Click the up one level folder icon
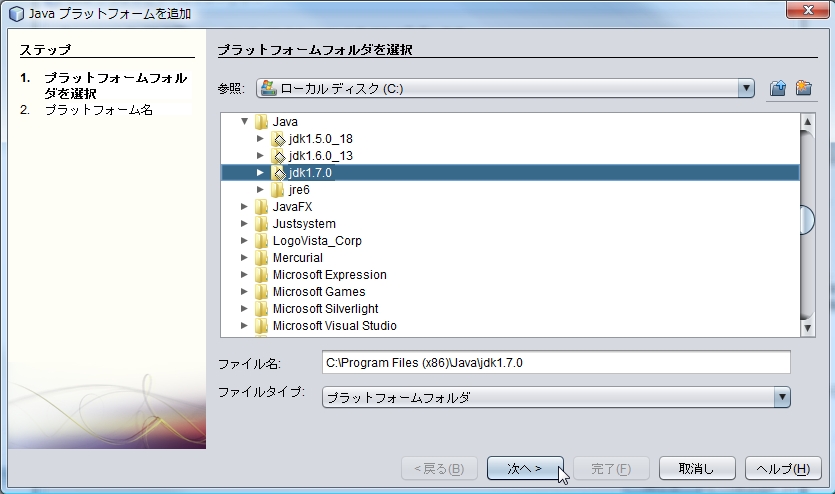Viewport: 835px width, 494px height. coord(778,88)
